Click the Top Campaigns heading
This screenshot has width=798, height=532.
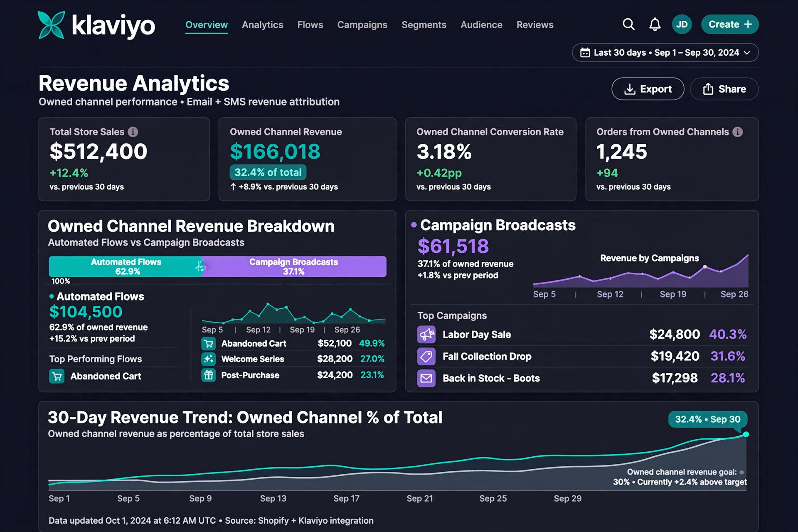point(452,316)
